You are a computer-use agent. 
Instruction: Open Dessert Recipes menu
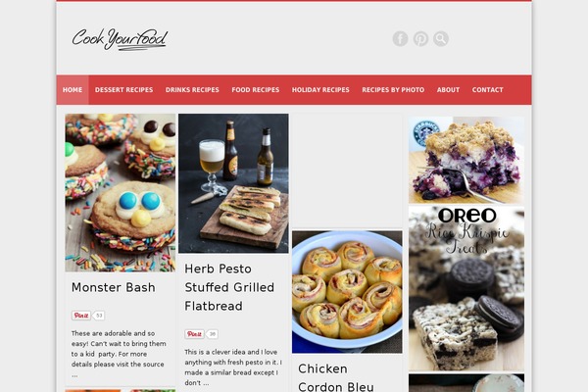[x=123, y=90]
